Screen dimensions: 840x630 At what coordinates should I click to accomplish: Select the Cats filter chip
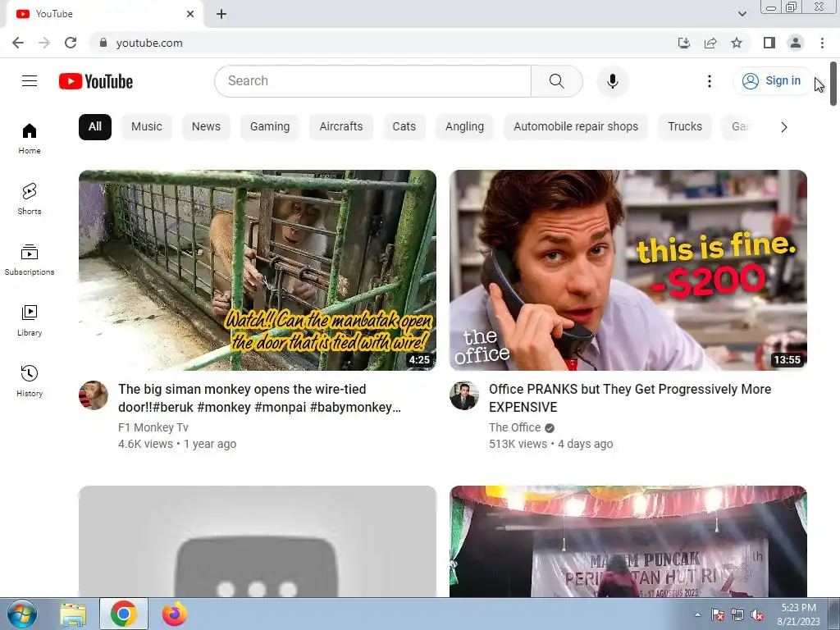tap(404, 127)
